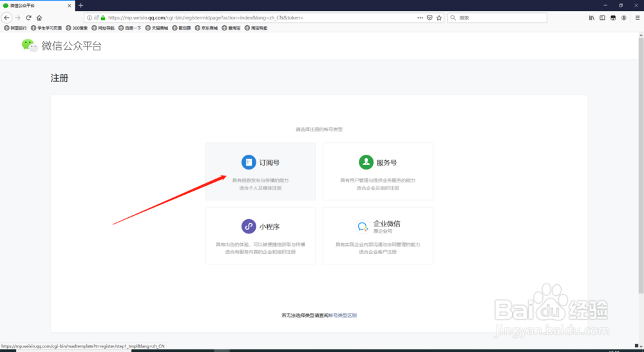The width and height of the screenshot is (644, 352).
Task: Click the page vertical scrollbar
Action: [641, 166]
